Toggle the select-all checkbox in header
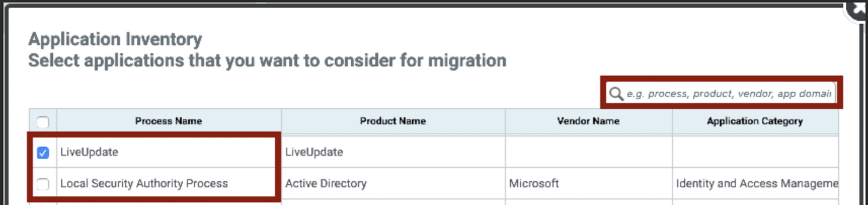The height and width of the screenshot is (205, 868). click(43, 122)
